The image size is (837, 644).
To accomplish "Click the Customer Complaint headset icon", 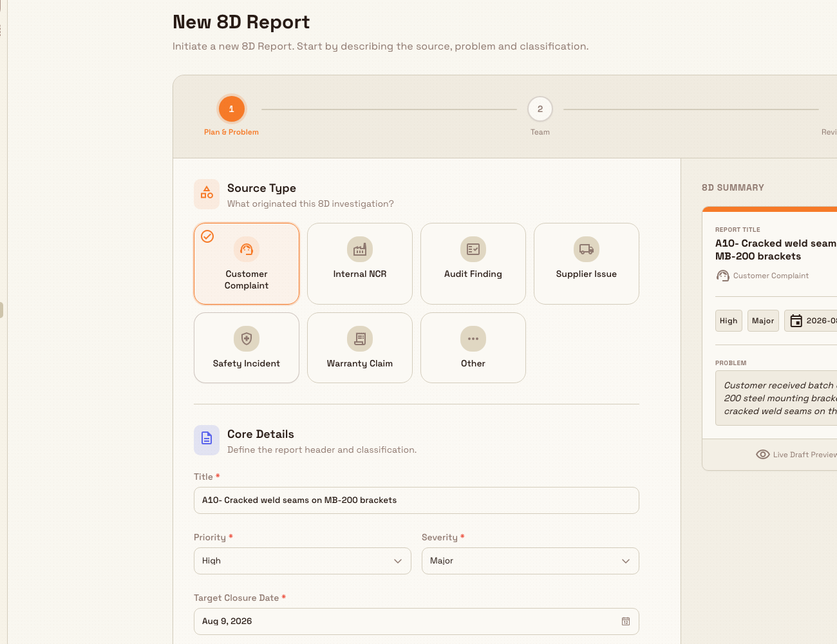I will click(x=247, y=249).
